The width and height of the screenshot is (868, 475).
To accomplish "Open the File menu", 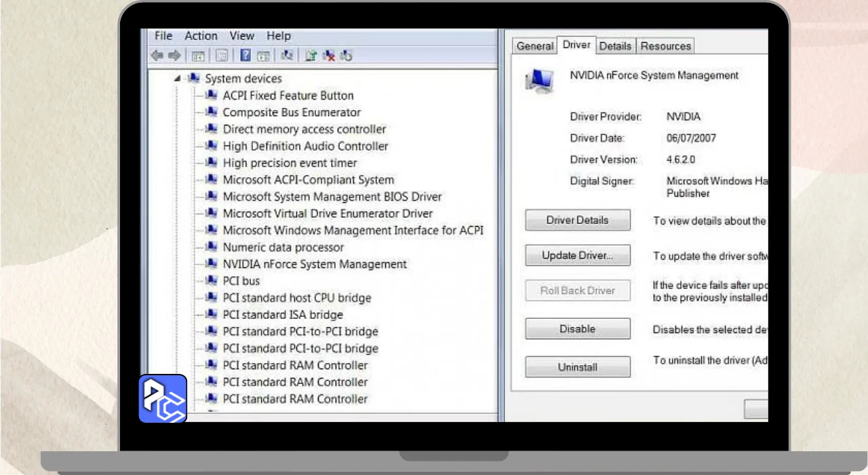I will (163, 36).
